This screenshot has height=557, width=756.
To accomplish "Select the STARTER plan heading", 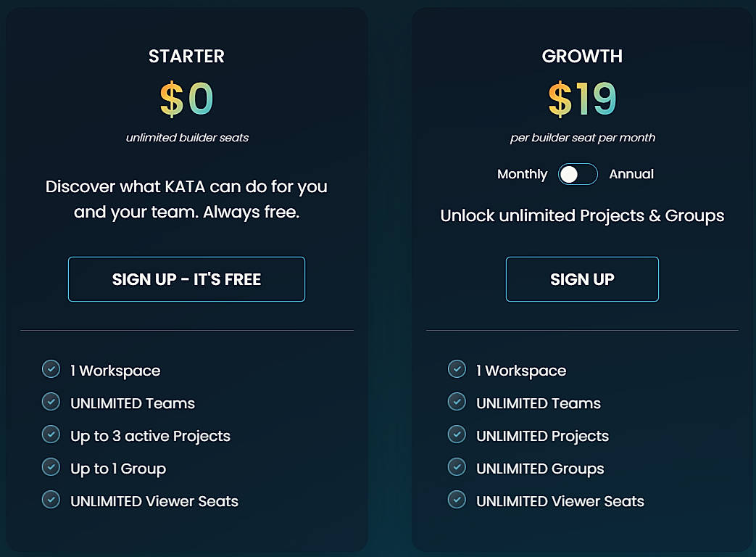I will pos(186,56).
